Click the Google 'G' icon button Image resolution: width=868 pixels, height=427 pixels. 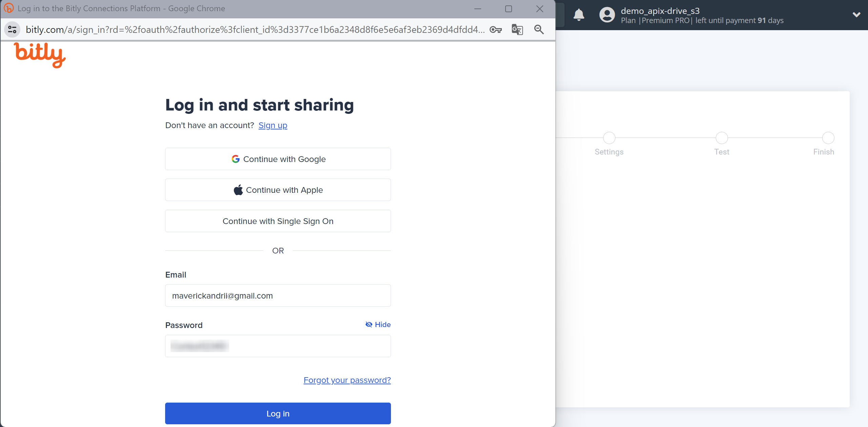pyautogui.click(x=236, y=159)
